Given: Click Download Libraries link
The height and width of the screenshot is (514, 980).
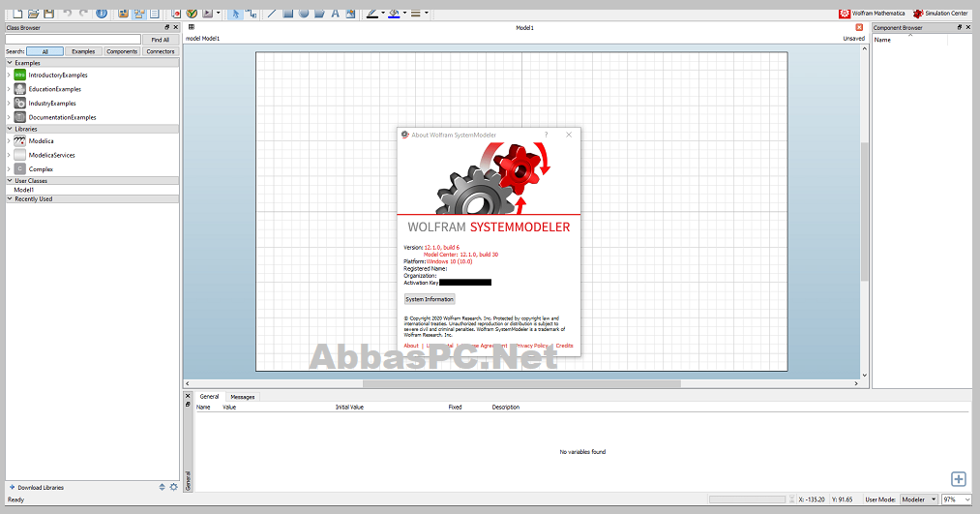Looking at the screenshot, I should click(36, 487).
